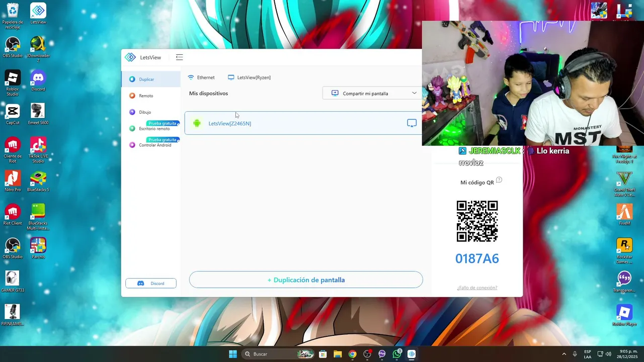644x362 pixels.
Task: Open the Windows Start menu
Action: pyautogui.click(x=233, y=354)
